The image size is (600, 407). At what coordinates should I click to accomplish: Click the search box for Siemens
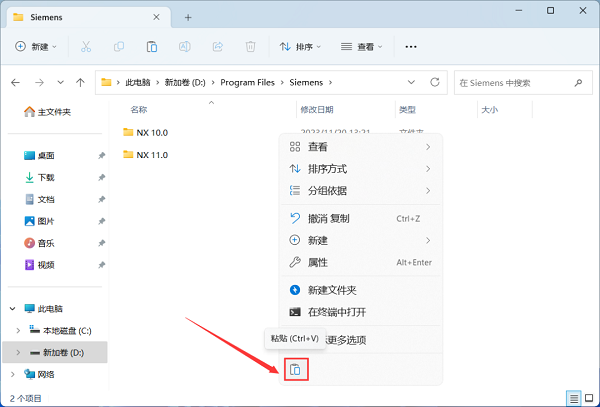[520, 82]
